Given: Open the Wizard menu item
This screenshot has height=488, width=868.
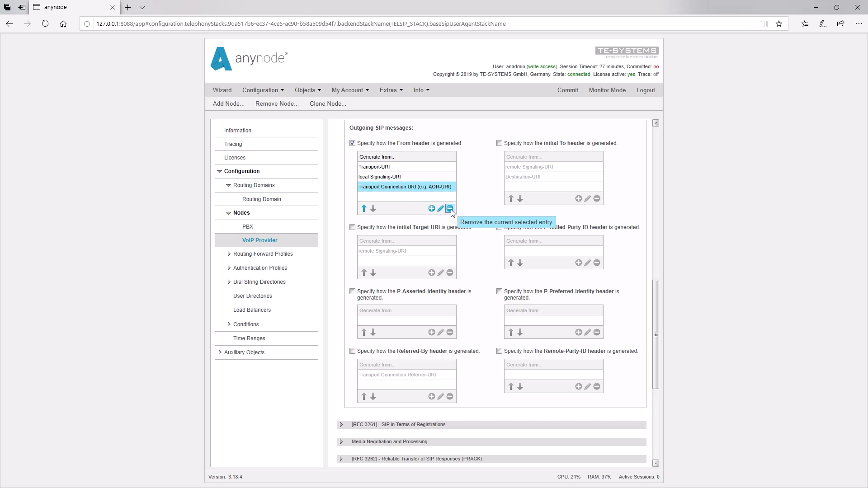Looking at the screenshot, I should coord(222,90).
